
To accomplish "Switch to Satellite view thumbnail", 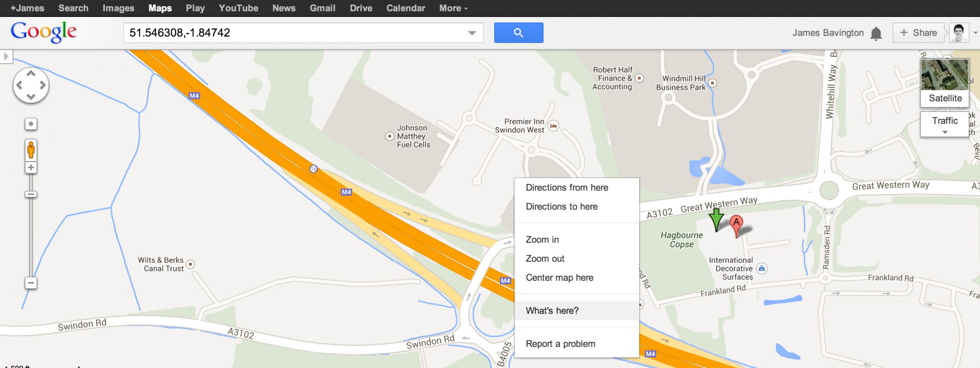I will pos(945,83).
